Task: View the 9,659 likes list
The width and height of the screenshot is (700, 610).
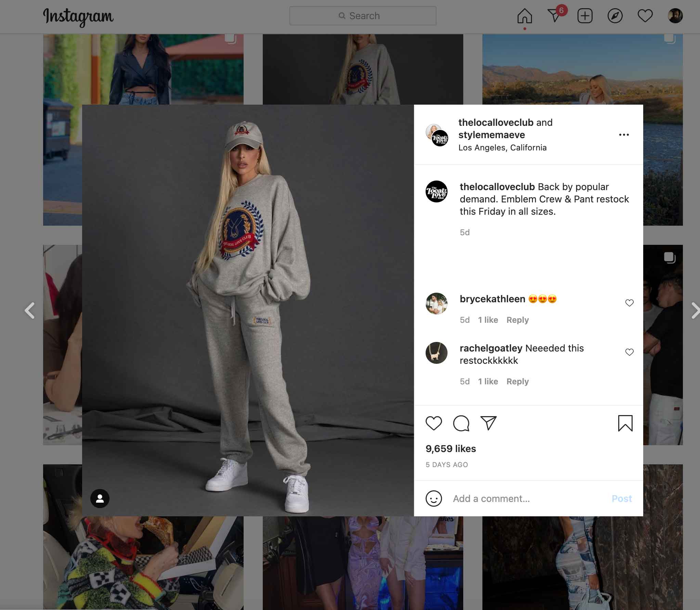Action: pyautogui.click(x=451, y=449)
